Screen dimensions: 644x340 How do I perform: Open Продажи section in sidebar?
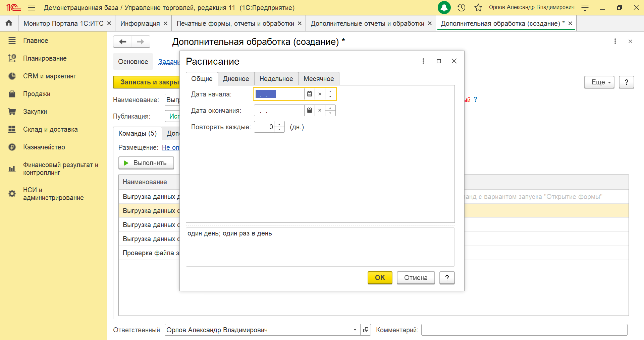tap(37, 94)
